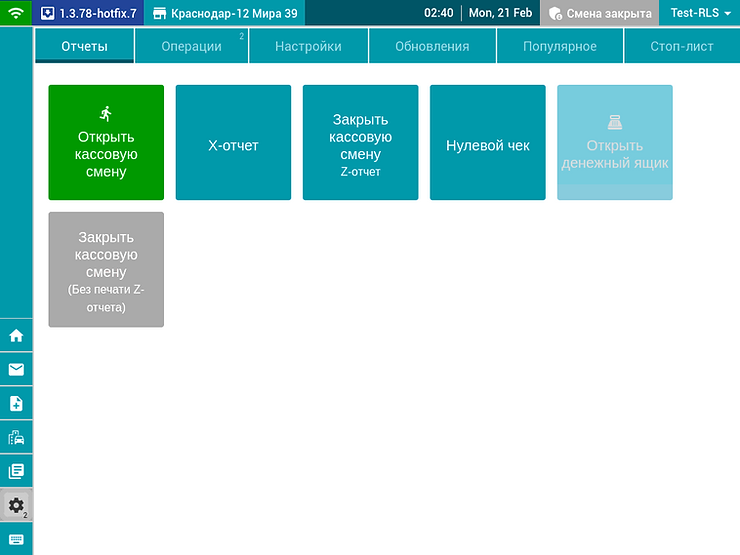Open the delivery car icon in sidebar
740x555 pixels.
[x=16, y=437]
